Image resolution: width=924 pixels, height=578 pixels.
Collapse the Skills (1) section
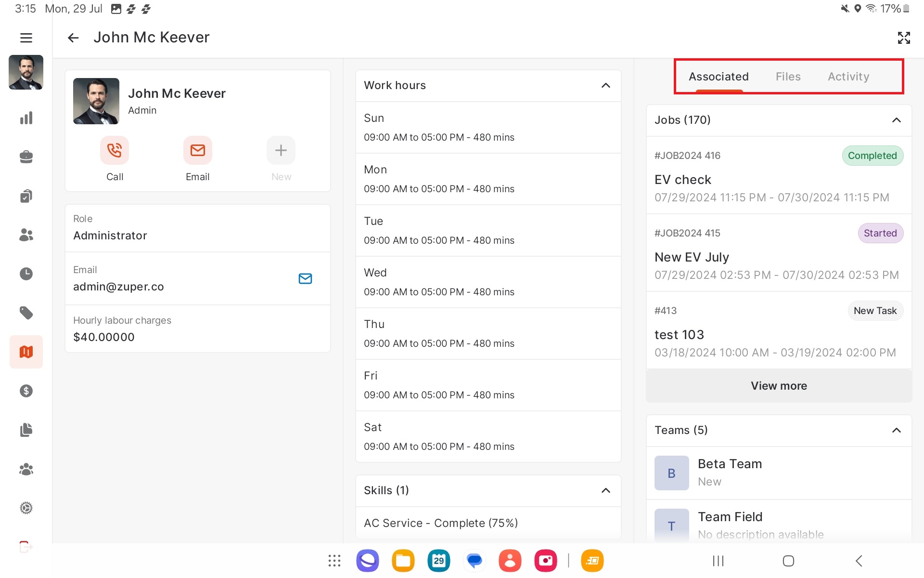[605, 490]
